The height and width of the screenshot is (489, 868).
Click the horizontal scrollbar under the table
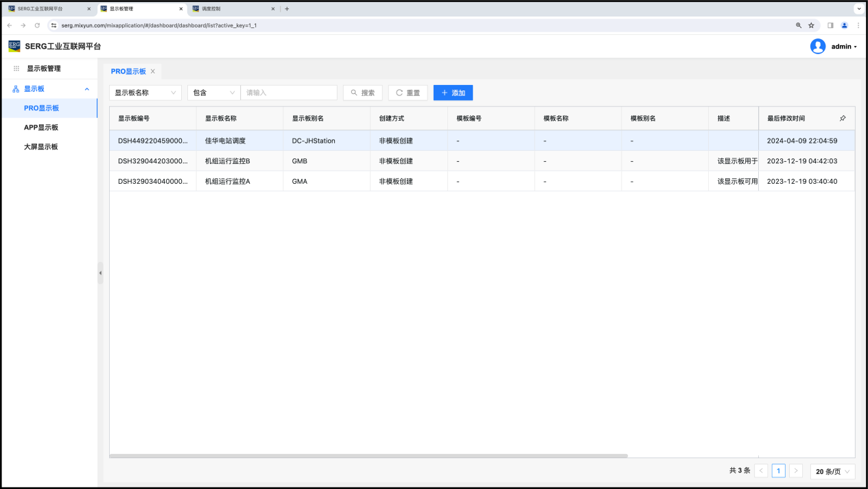(368, 455)
